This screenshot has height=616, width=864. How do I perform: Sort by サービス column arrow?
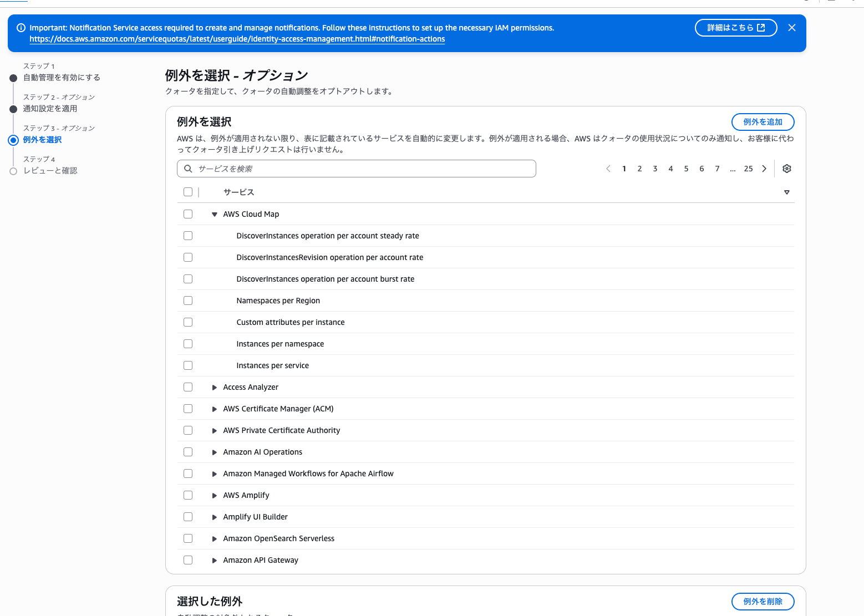(x=786, y=192)
